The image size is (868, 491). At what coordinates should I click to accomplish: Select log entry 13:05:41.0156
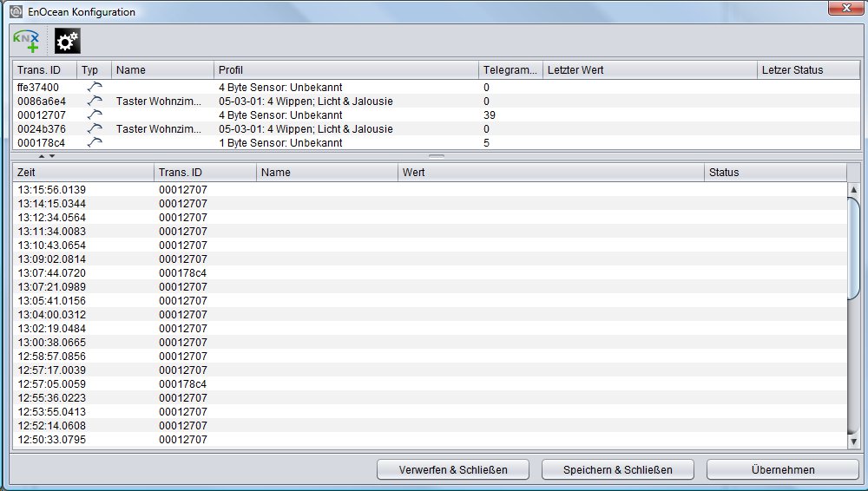tap(431, 300)
